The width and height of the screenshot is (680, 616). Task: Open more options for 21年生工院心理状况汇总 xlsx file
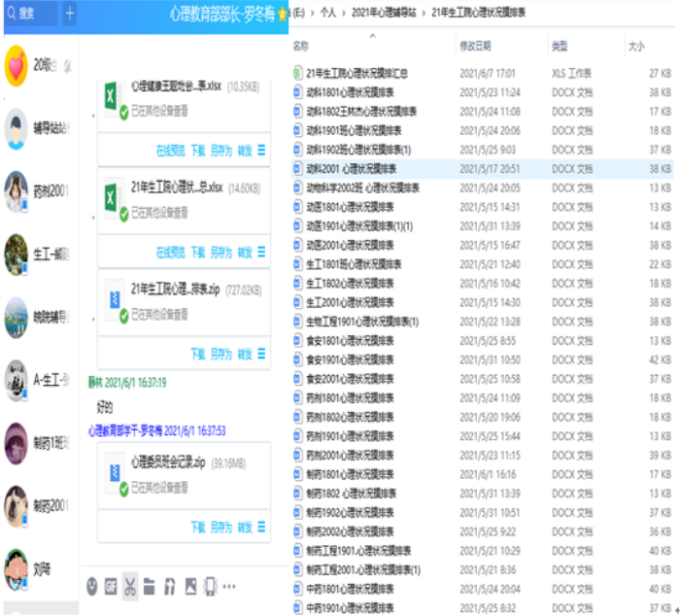click(x=261, y=252)
